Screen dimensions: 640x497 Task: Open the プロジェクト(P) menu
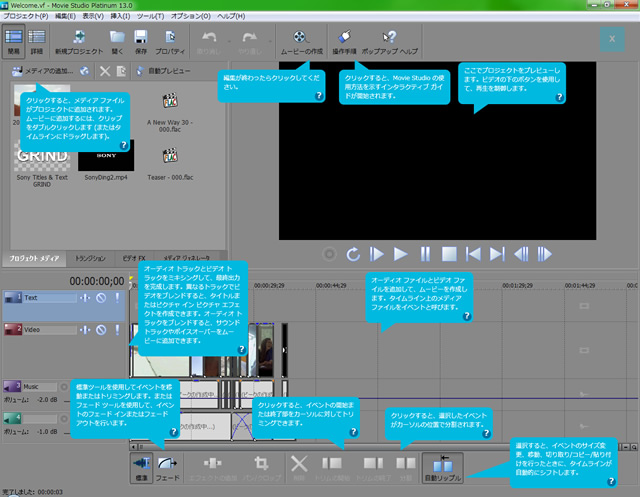click(x=26, y=16)
